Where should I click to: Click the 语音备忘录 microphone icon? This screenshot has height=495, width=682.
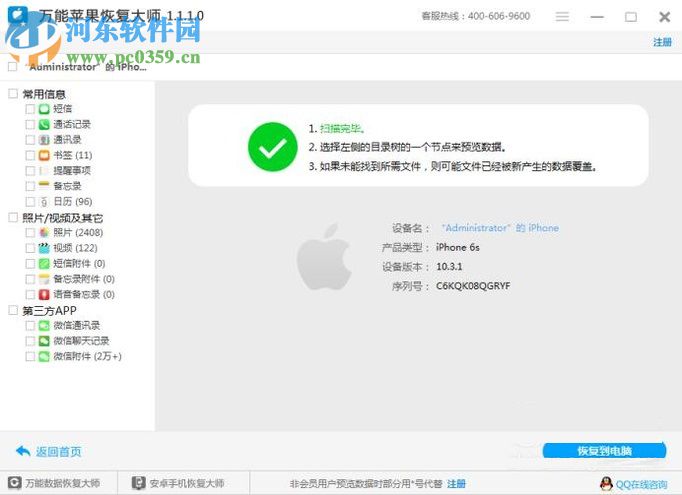click(x=44, y=294)
